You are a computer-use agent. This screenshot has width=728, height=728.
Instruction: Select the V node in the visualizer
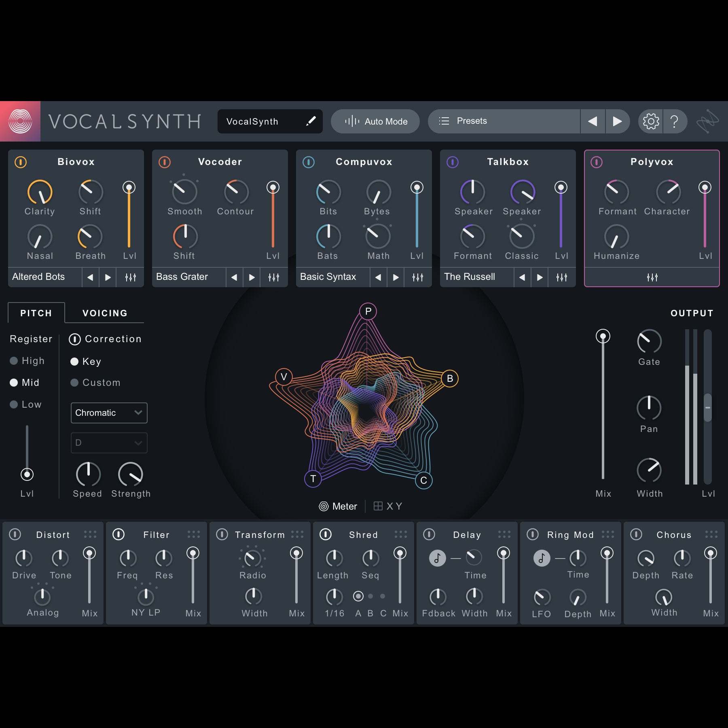click(284, 377)
